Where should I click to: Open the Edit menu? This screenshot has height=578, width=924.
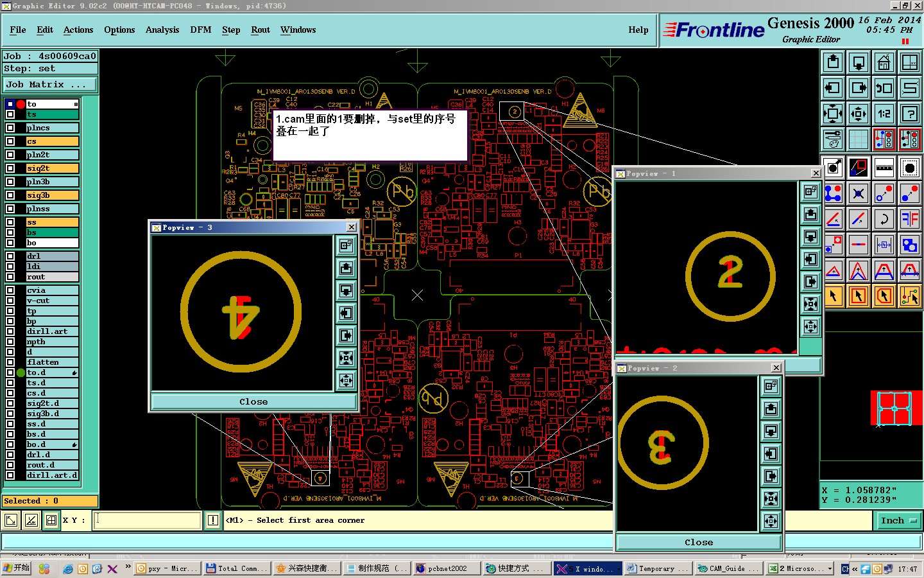[x=45, y=30]
